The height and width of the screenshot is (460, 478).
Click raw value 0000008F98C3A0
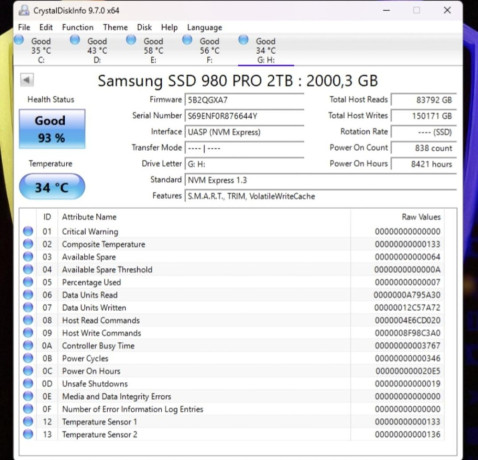[x=407, y=333]
